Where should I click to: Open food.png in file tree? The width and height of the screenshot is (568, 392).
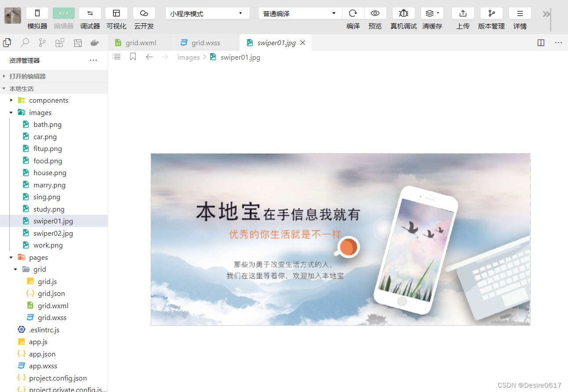pyautogui.click(x=54, y=161)
